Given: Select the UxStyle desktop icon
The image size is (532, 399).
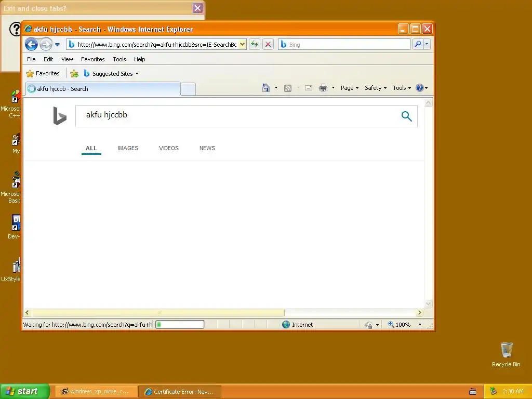Looking at the screenshot, I should click(11, 270).
